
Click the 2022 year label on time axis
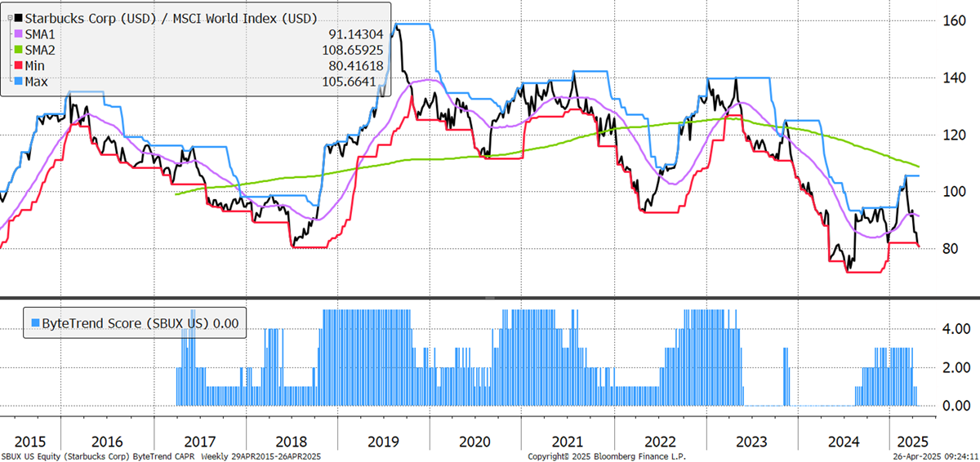(x=660, y=441)
